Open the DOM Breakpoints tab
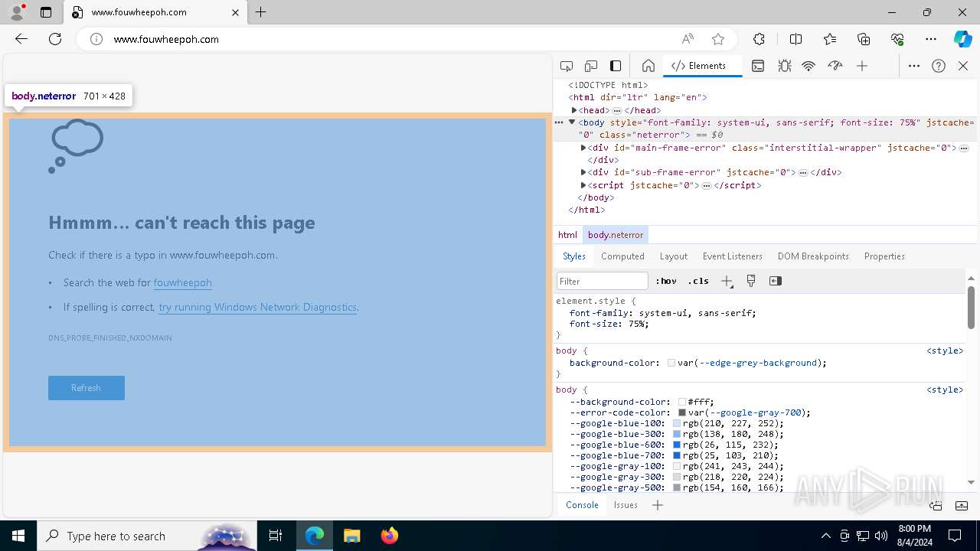 click(813, 256)
